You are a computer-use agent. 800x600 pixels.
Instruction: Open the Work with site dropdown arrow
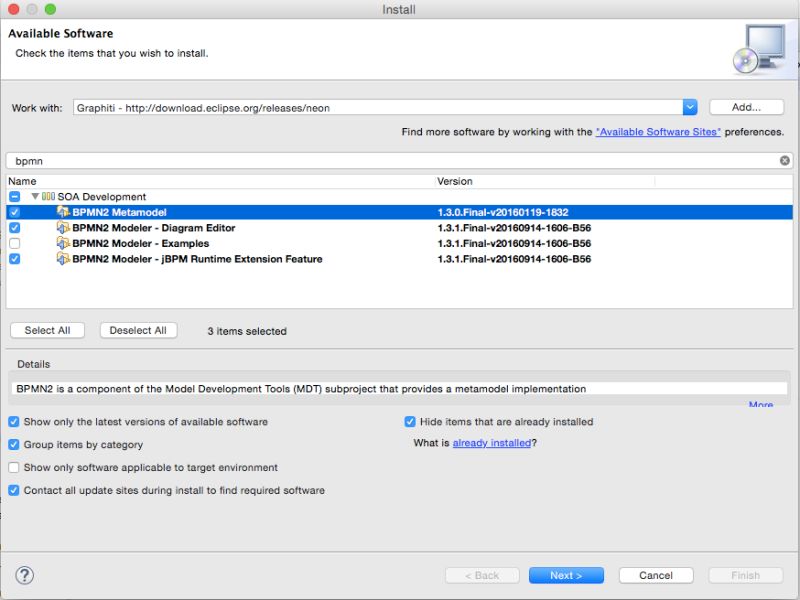pyautogui.click(x=690, y=107)
